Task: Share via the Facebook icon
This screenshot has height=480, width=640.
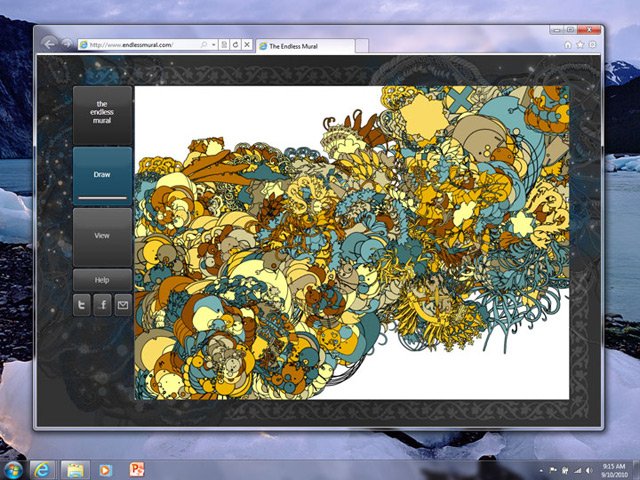Action: pyautogui.click(x=102, y=305)
